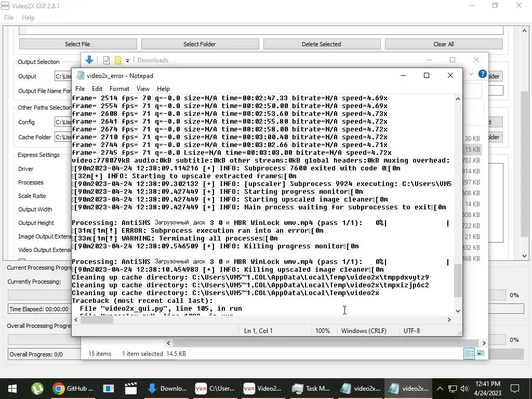Screen dimensions: 532x399
Task: Click Notepad vertical scrollbar thumb
Action: 458,280
